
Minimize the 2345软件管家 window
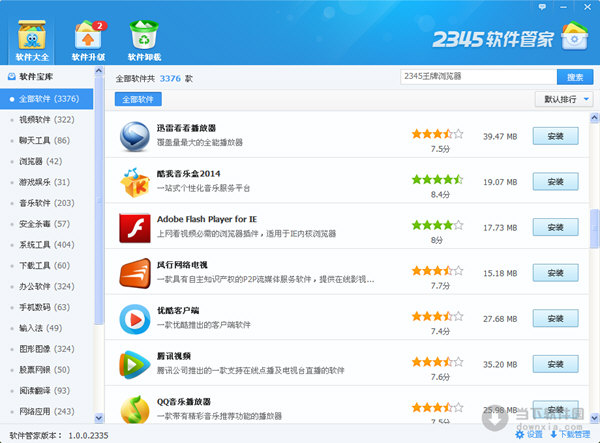pyautogui.click(x=563, y=7)
